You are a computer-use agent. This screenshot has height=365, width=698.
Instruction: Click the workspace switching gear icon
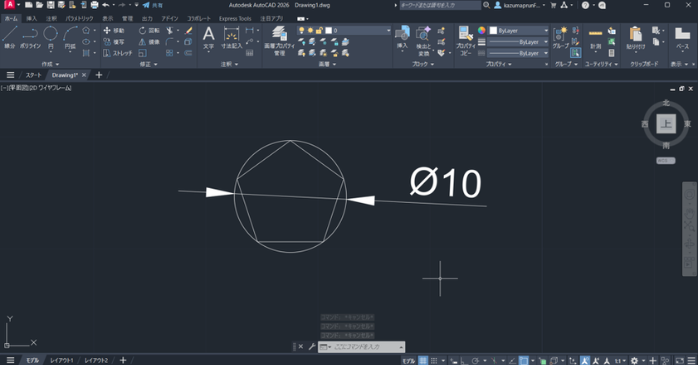click(634, 361)
